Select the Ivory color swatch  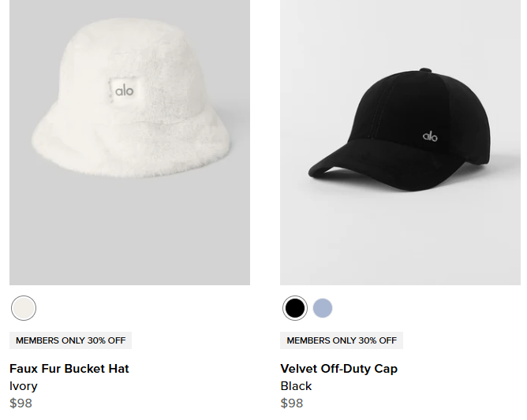click(x=24, y=308)
